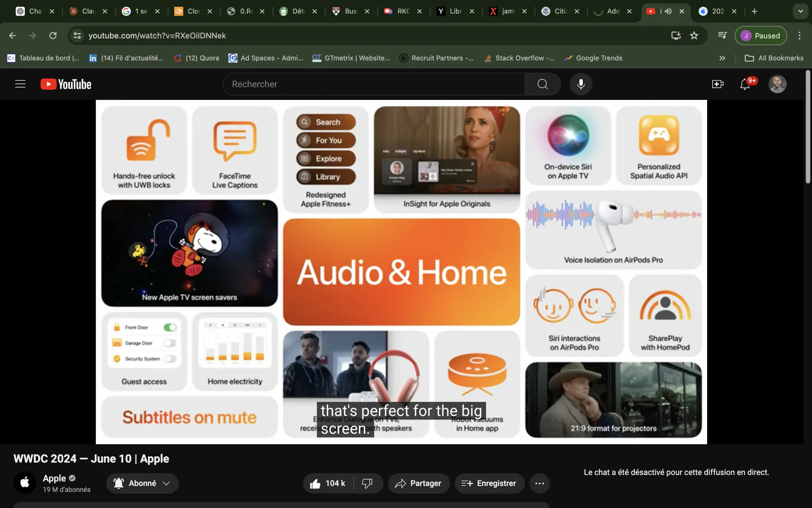Click the video player to toggle playback
The width and height of the screenshot is (812, 508).
click(401, 272)
